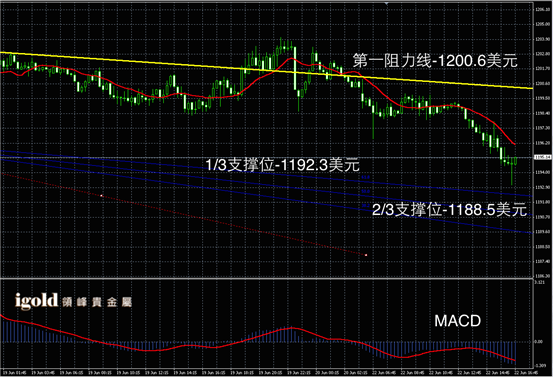553x377 pixels.
Task: Click the current price tag on the price axis
Action: (543, 157)
